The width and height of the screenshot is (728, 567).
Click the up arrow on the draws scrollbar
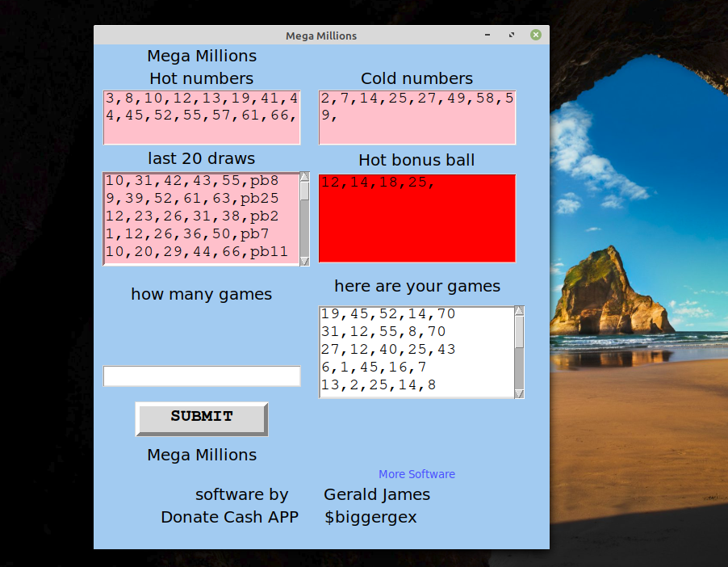coord(304,175)
